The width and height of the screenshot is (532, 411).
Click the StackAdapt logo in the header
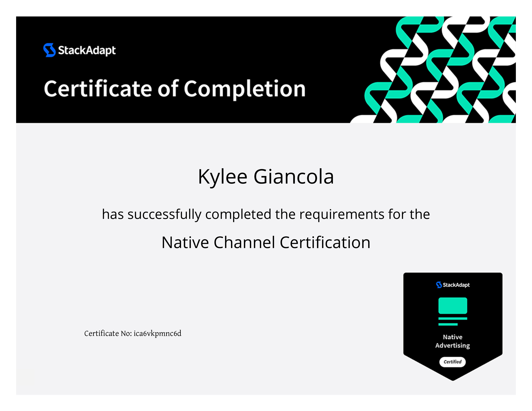(x=79, y=50)
